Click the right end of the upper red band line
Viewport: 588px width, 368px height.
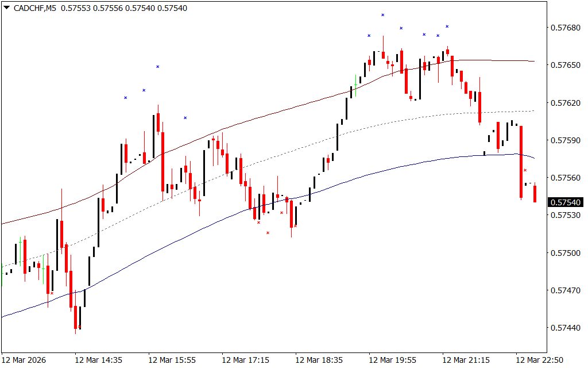(x=533, y=61)
